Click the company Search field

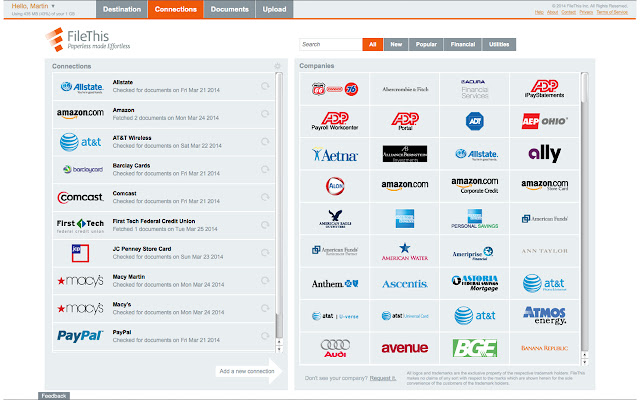[331, 44]
